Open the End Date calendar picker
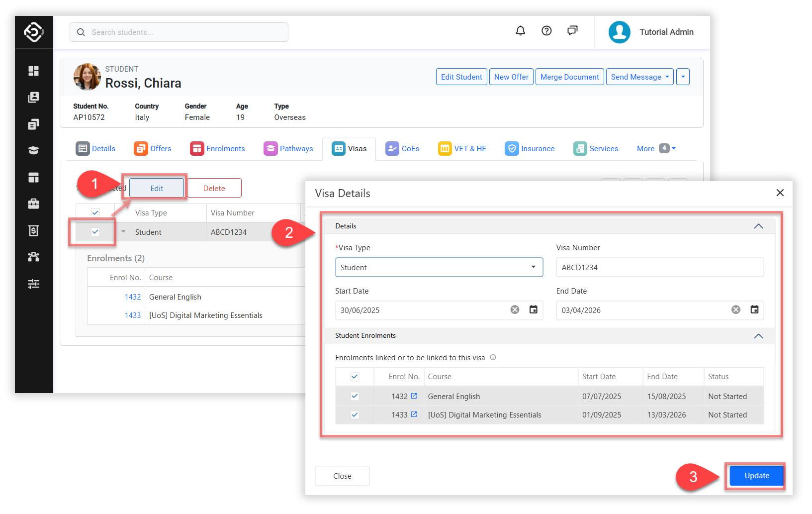Viewport: 812px width, 514px height. 754,310
